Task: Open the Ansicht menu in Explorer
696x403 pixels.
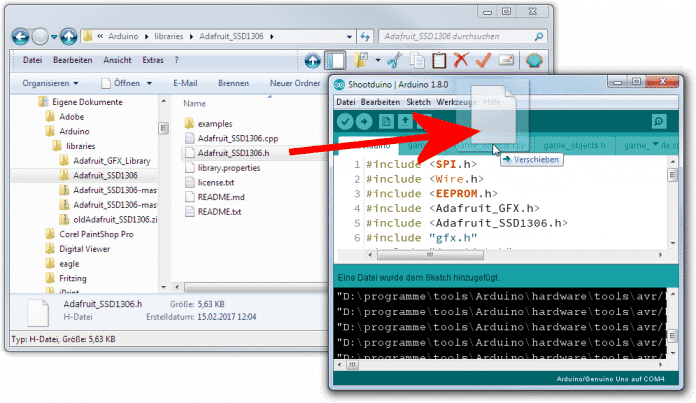Action: coord(115,61)
